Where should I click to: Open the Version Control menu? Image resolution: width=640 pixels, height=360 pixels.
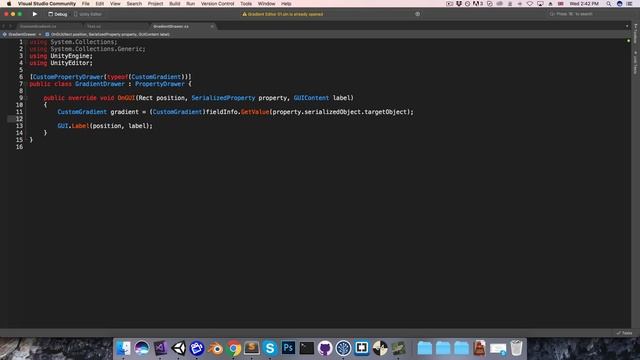(x=218, y=4)
